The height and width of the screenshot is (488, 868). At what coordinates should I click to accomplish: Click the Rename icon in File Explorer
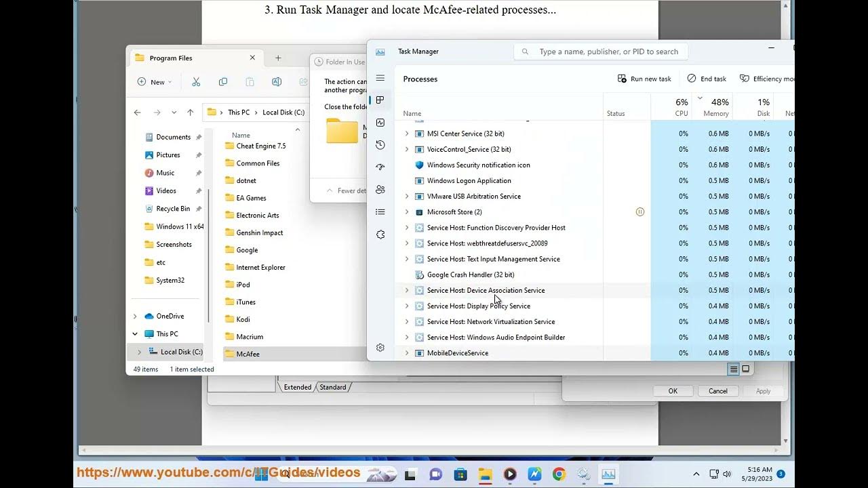tap(277, 82)
